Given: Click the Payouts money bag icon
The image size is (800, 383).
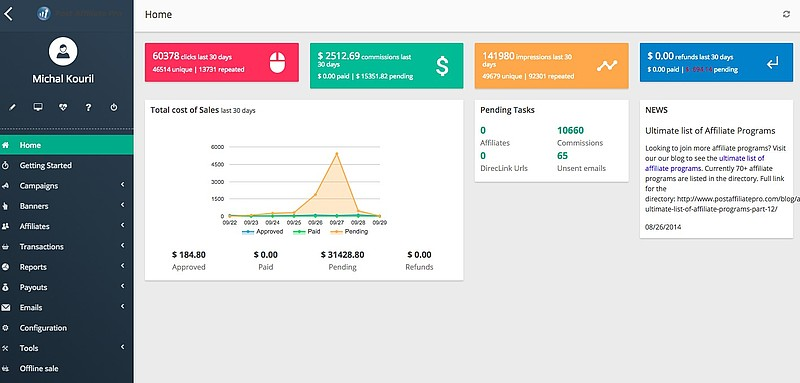Looking at the screenshot, I should point(5,287).
